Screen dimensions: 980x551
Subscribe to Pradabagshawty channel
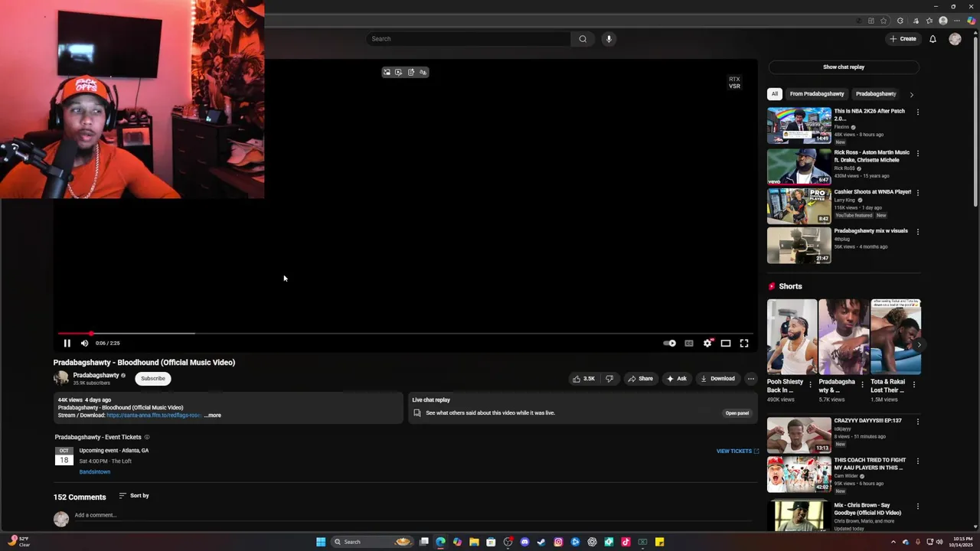152,379
